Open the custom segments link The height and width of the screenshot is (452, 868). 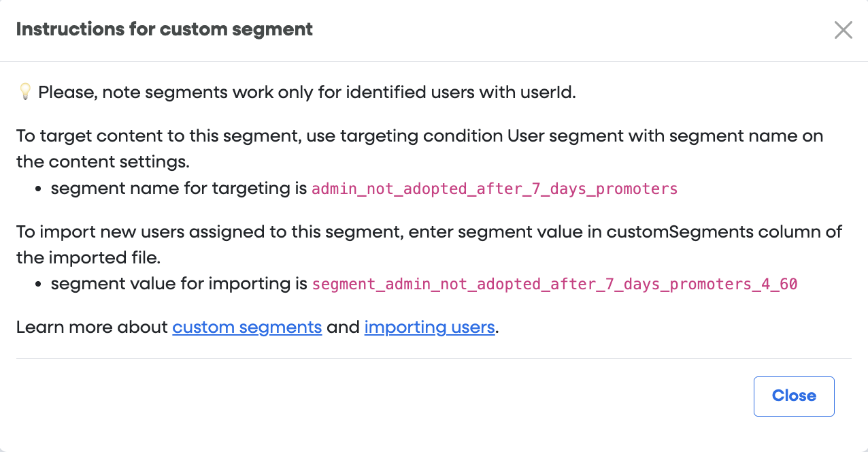(247, 327)
